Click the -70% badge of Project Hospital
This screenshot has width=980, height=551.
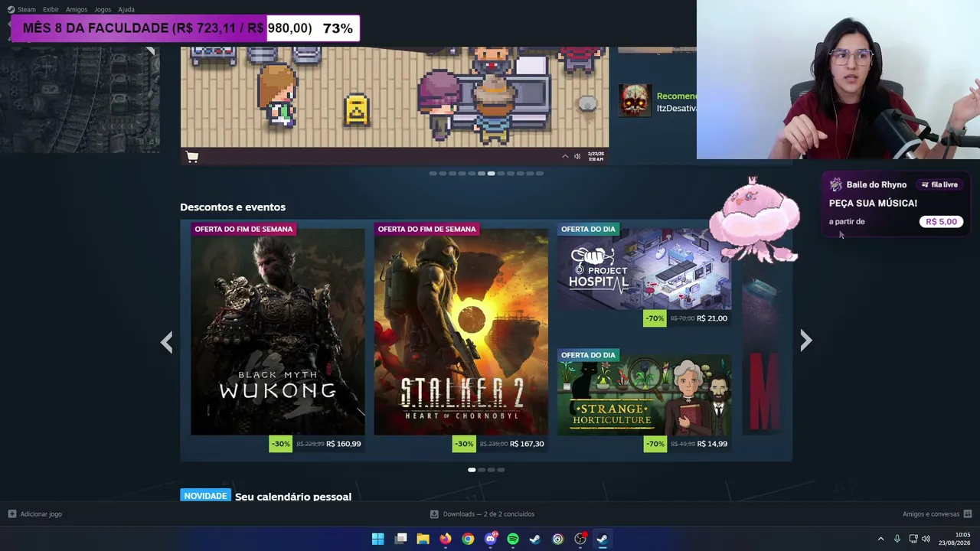(x=655, y=318)
